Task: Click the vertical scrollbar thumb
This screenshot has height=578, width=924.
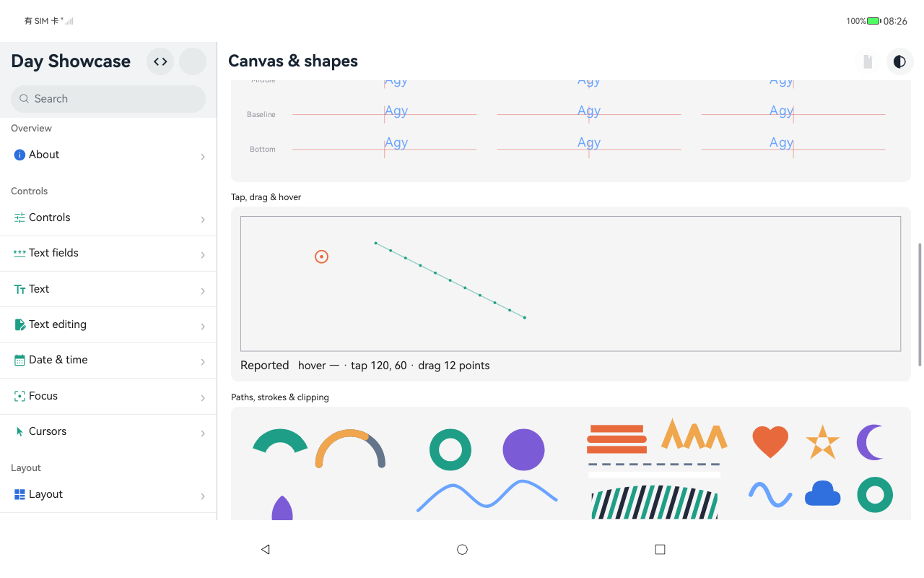Action: [x=920, y=304]
